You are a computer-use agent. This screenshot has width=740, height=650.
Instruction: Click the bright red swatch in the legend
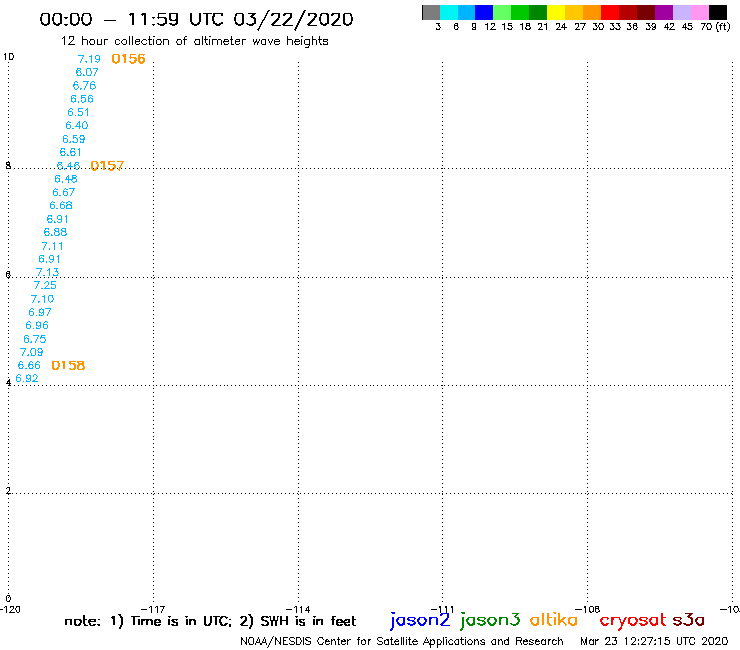point(610,12)
